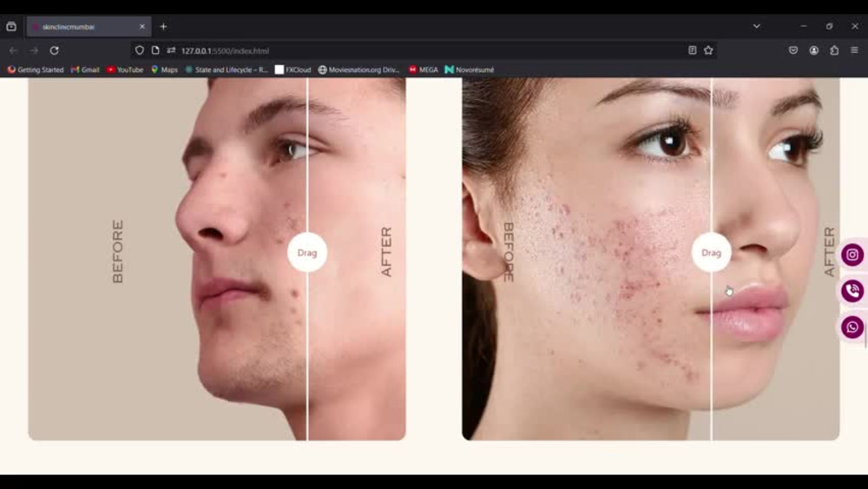Open the WhatsApp floating icon
868x489 pixels.
pyautogui.click(x=852, y=327)
